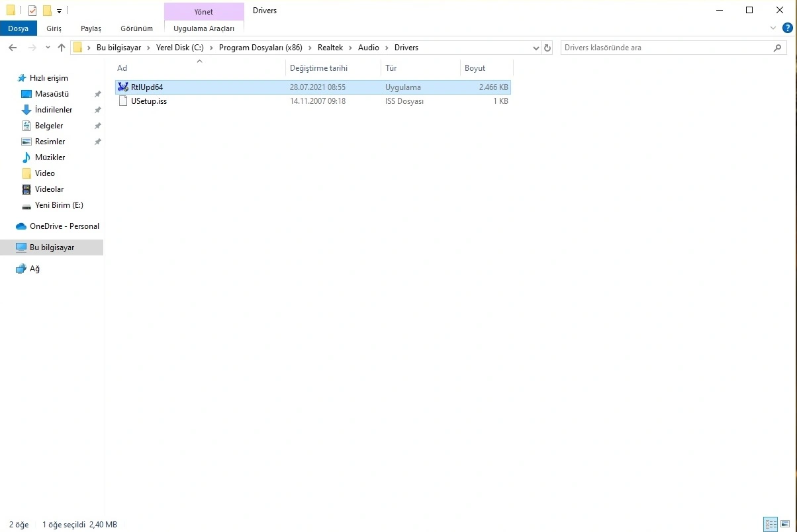Open Müzikler in sidebar
Image resolution: width=797 pixels, height=532 pixels.
(x=50, y=157)
